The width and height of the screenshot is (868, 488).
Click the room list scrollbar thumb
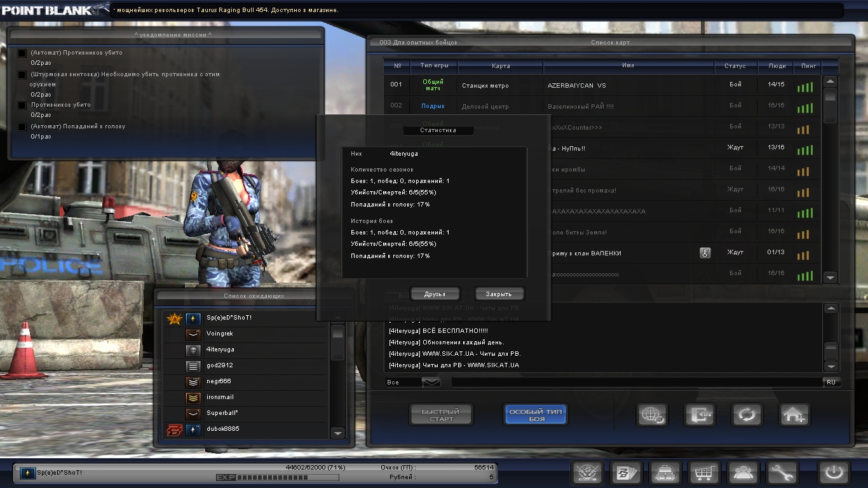830,105
